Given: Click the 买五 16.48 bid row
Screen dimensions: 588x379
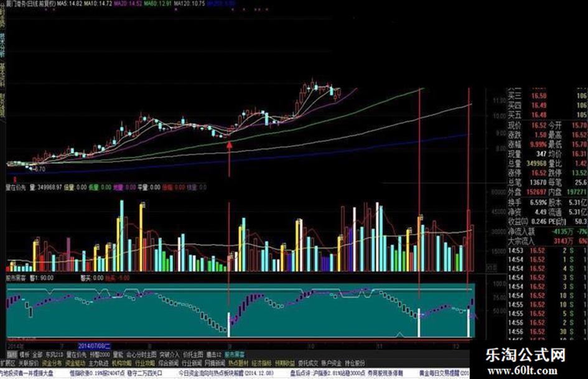Looking at the screenshot, I should [x=548, y=115].
